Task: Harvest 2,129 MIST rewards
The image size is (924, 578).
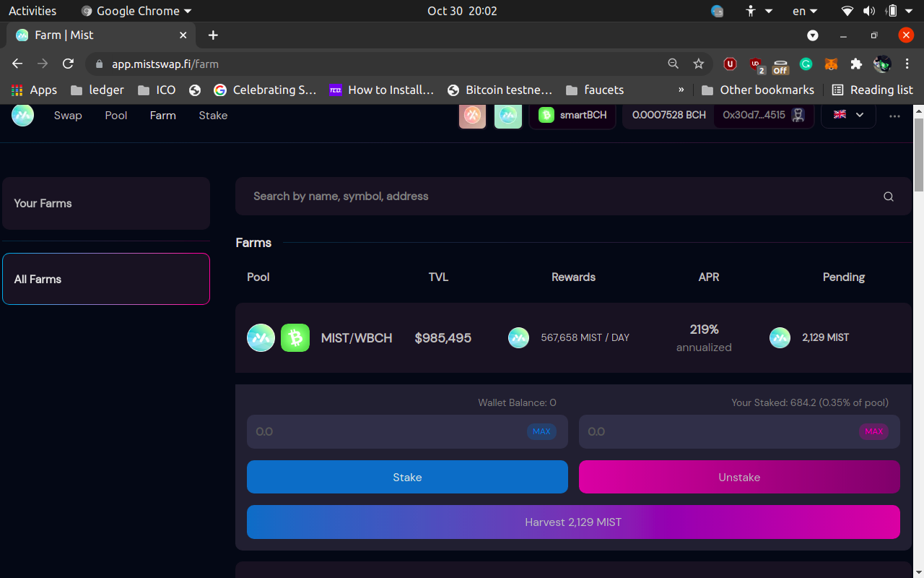Action: pos(573,522)
